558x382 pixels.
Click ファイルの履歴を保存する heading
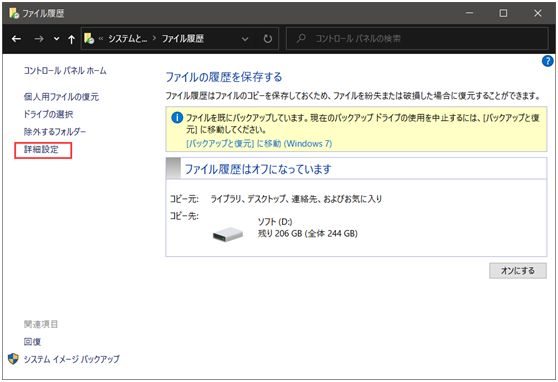(224, 77)
